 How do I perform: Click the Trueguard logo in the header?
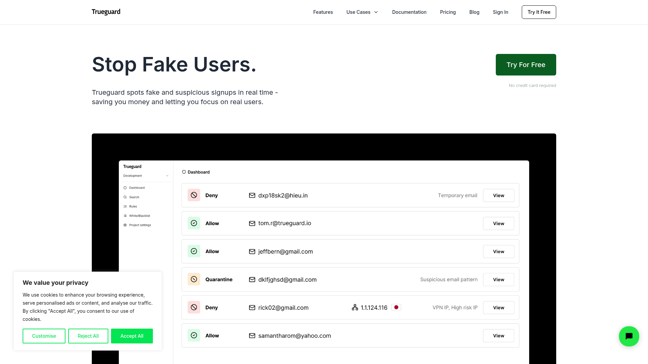click(x=106, y=12)
